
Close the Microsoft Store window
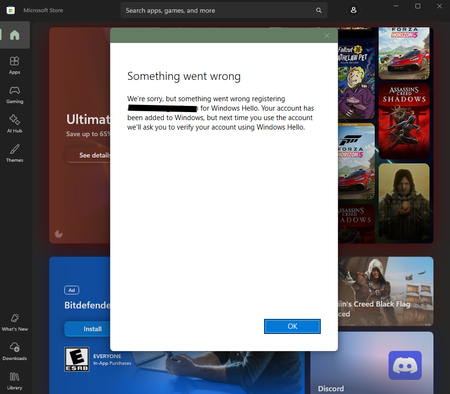pos(439,6)
